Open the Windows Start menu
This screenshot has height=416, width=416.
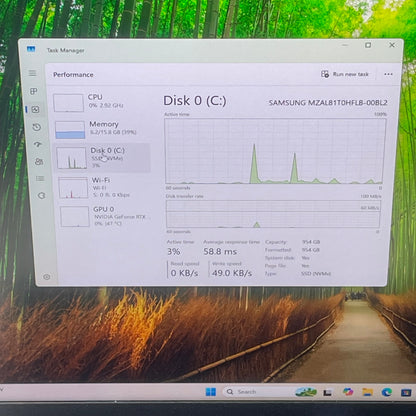(211, 392)
